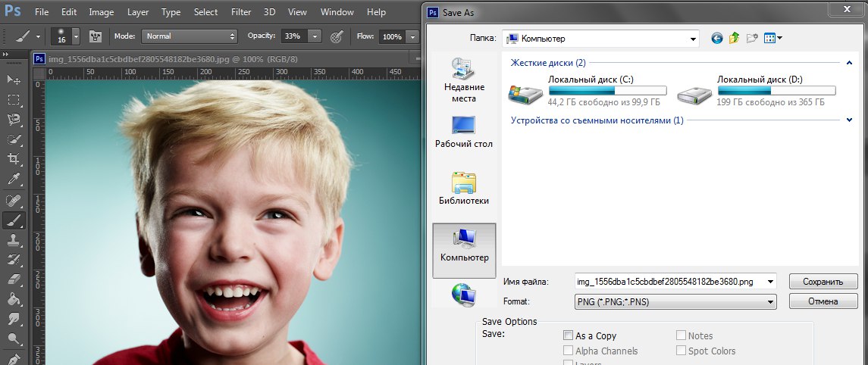
Task: Open the Image menu
Action: 102,11
